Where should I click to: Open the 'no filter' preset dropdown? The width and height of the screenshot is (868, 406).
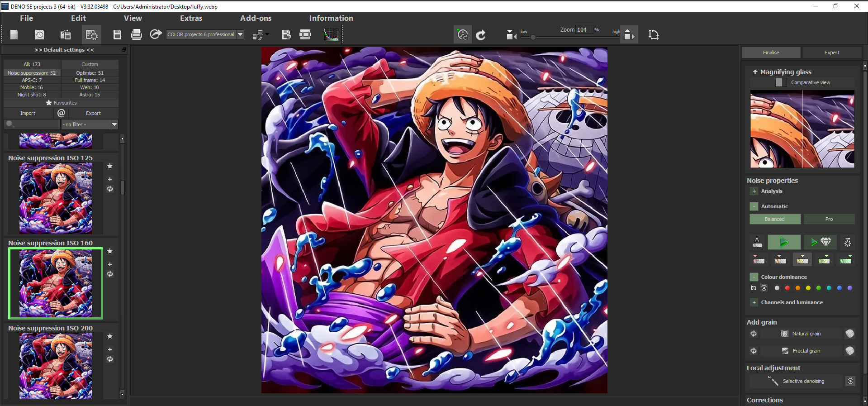[114, 124]
